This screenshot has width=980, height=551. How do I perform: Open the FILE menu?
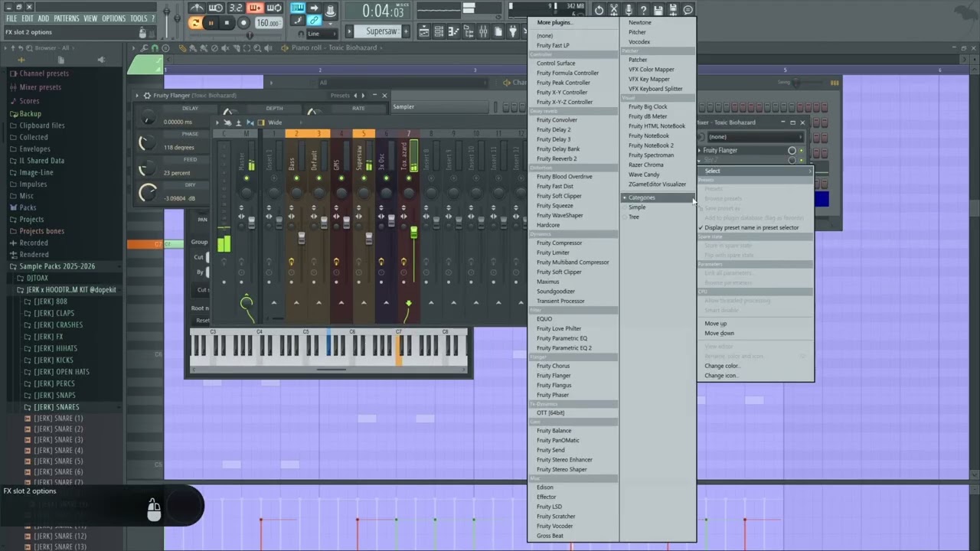[11, 18]
